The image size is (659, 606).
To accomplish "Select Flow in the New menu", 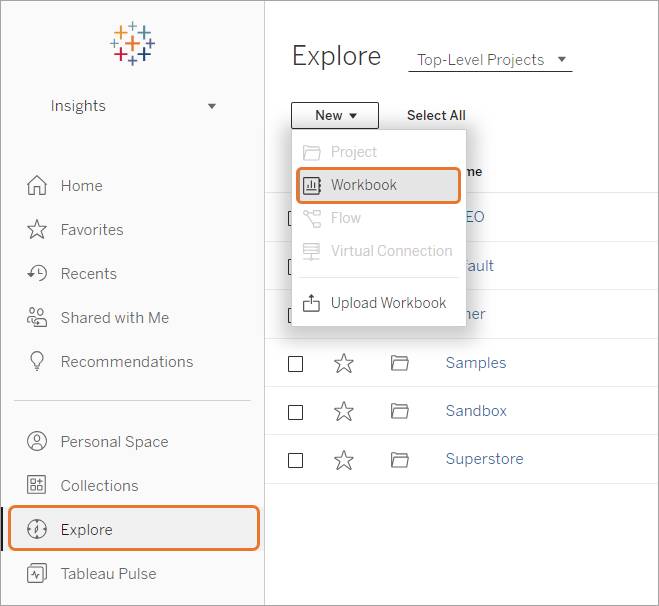I will point(378,218).
